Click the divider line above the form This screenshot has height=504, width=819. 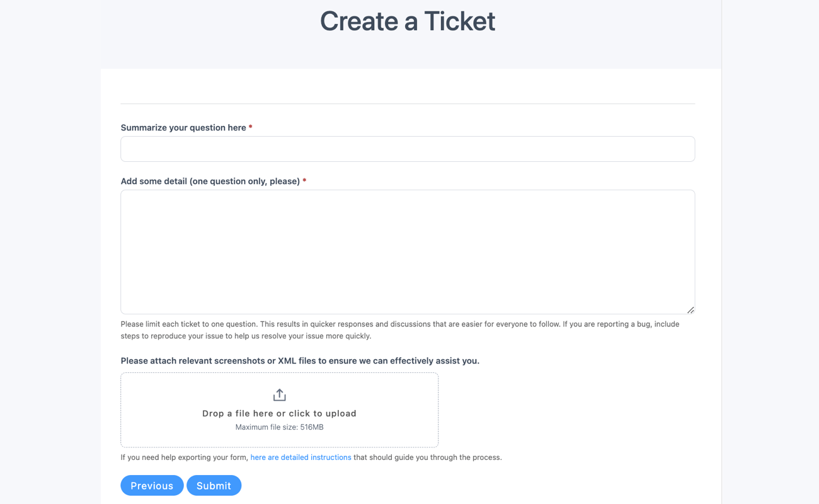tap(408, 106)
